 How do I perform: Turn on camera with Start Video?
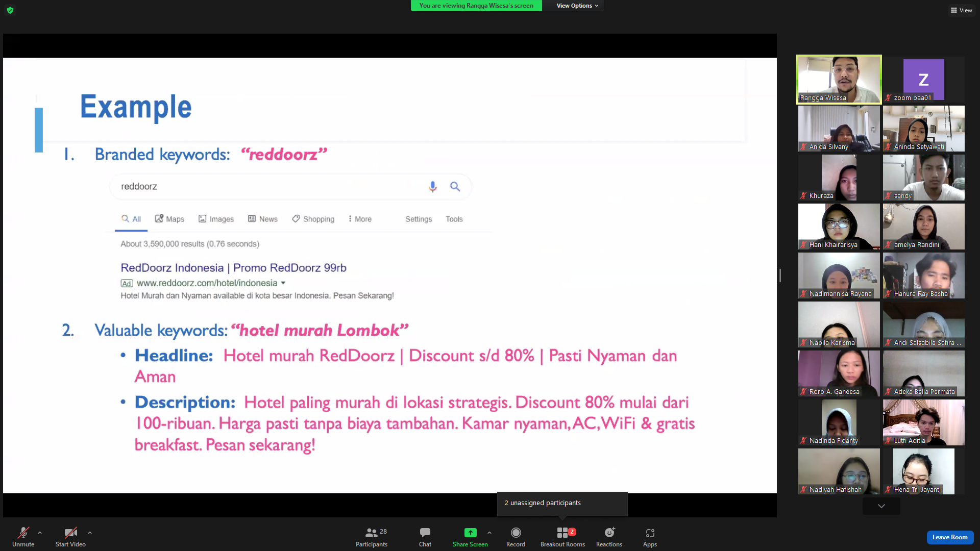70,537
